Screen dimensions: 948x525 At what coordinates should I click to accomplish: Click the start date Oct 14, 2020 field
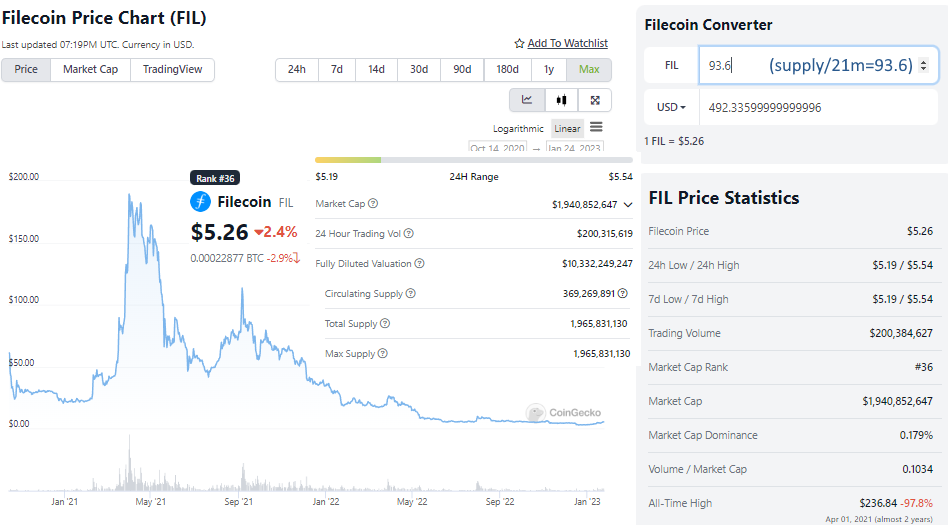pos(498,147)
